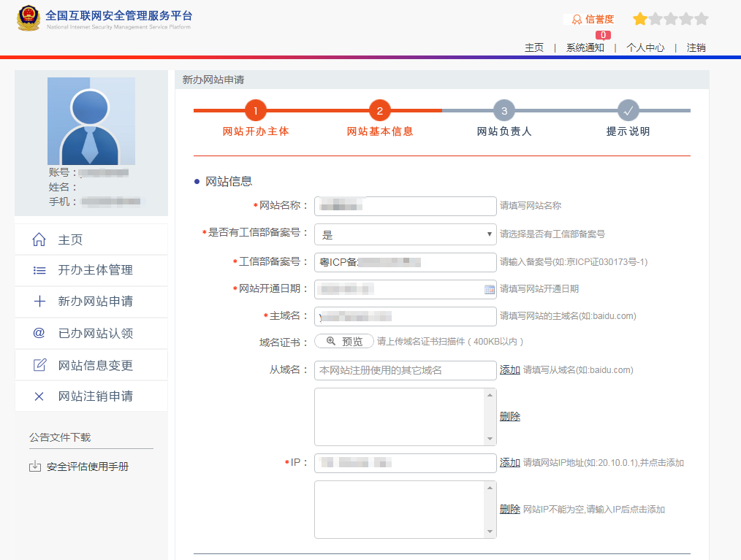
Task: Click the step 2 circle 网站基本信息
Action: (379, 110)
